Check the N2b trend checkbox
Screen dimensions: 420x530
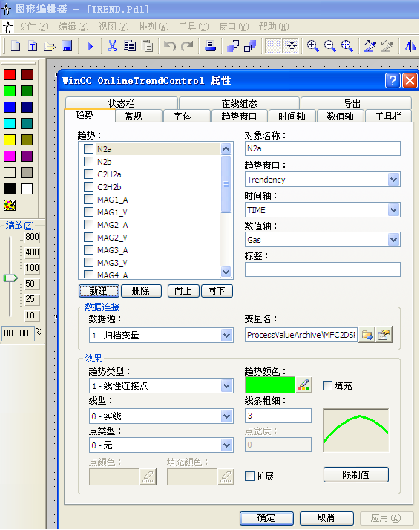pos(88,161)
